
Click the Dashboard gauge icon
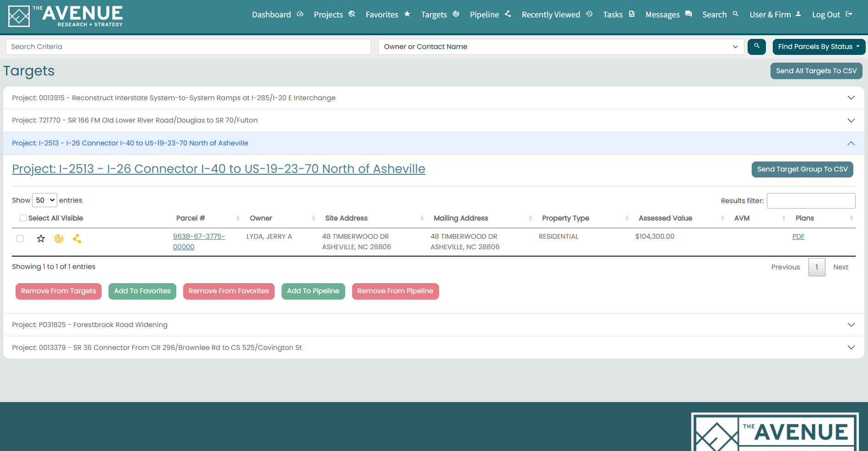pyautogui.click(x=300, y=14)
